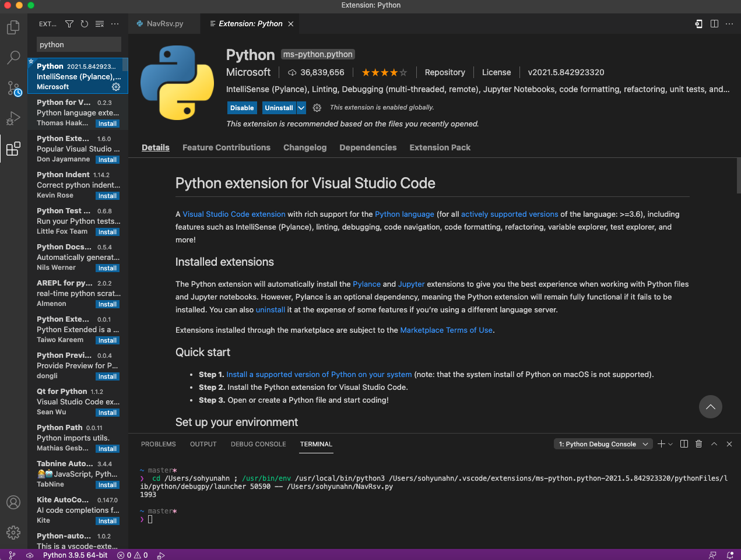Expand the new terminal launch profile chevron
The width and height of the screenshot is (741, 560).
coord(670,444)
